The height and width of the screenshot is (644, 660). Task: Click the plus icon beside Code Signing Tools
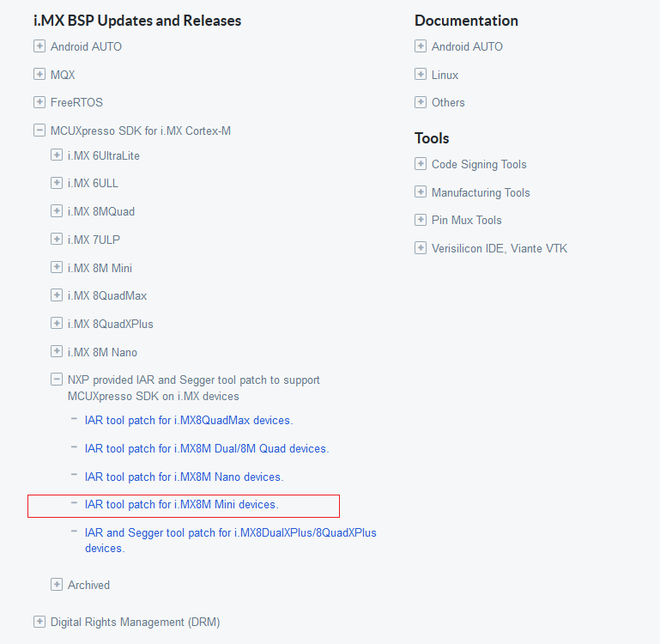tap(421, 164)
